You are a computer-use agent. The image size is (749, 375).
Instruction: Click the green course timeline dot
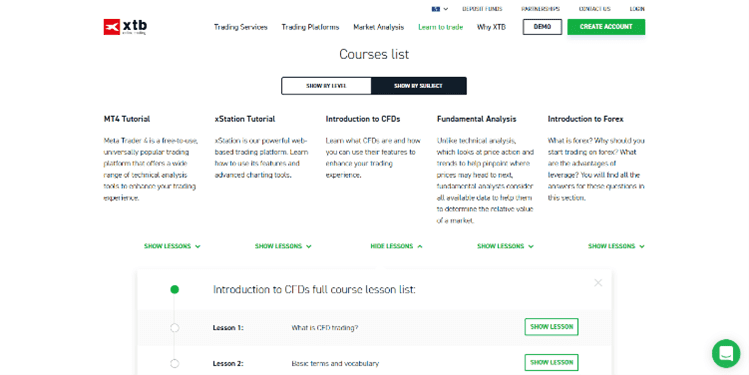click(x=174, y=289)
